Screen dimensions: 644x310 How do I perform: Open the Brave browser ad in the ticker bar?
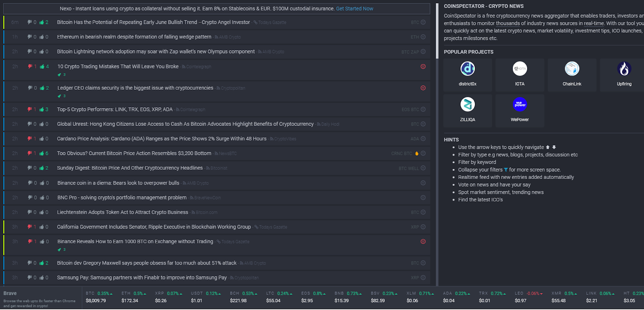(x=41, y=298)
